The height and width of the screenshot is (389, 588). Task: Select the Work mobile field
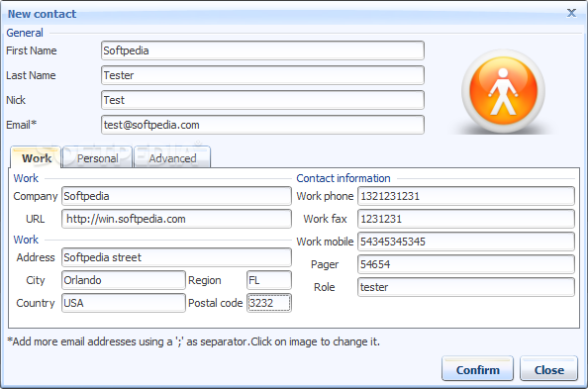[466, 242]
